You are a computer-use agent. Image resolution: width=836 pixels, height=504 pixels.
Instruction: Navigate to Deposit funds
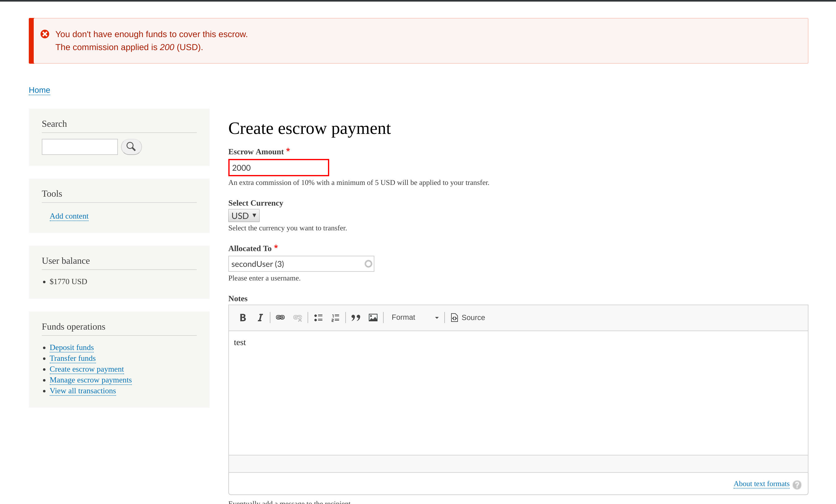[x=71, y=347]
